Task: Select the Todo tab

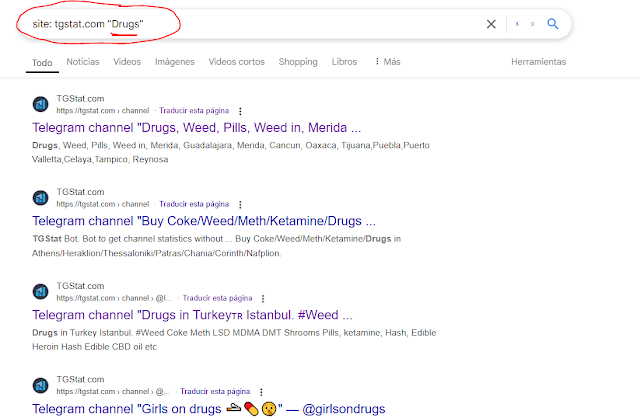Action: point(42,63)
